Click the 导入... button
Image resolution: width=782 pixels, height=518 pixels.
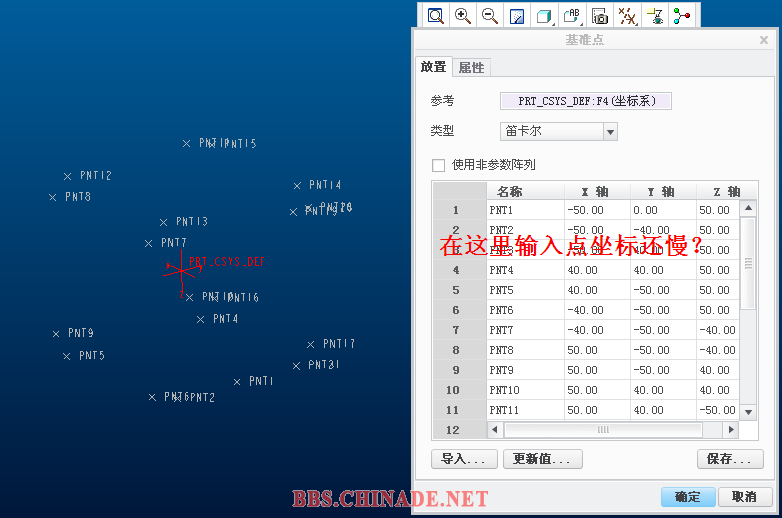(464, 459)
